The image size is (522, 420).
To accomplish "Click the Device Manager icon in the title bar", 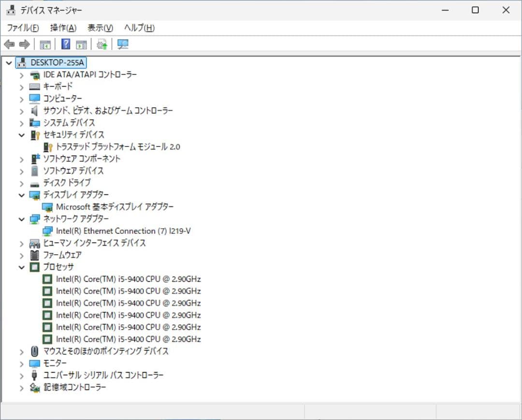I will coord(11,9).
